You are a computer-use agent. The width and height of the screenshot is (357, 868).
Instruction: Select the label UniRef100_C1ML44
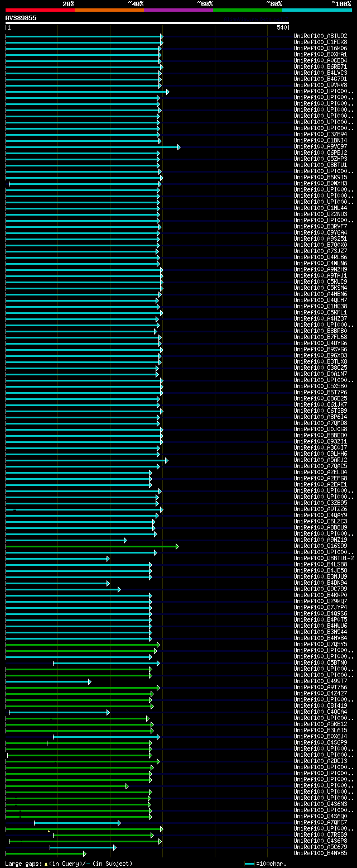[x=320, y=208]
